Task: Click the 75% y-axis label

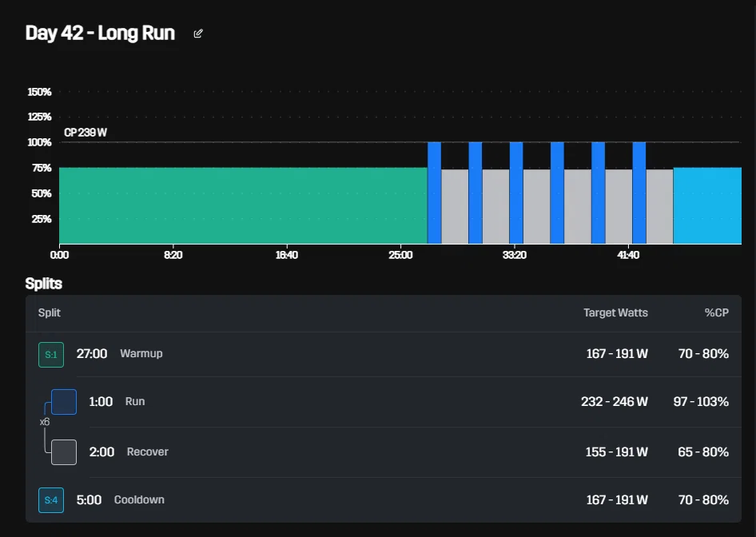Action: (42, 168)
